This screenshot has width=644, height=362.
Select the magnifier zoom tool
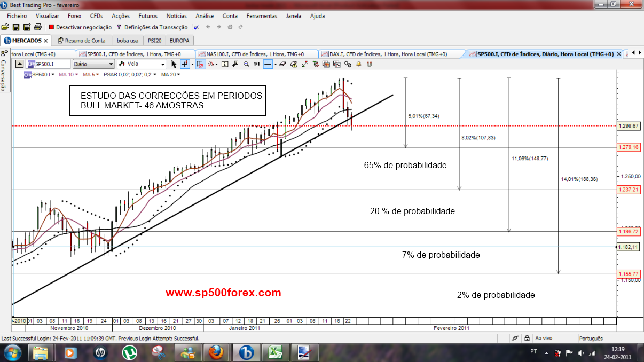pyautogui.click(x=246, y=64)
